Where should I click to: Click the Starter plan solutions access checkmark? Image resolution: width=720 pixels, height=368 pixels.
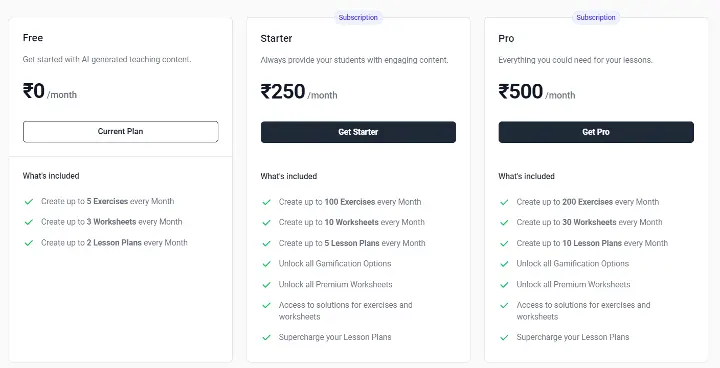[266, 306]
